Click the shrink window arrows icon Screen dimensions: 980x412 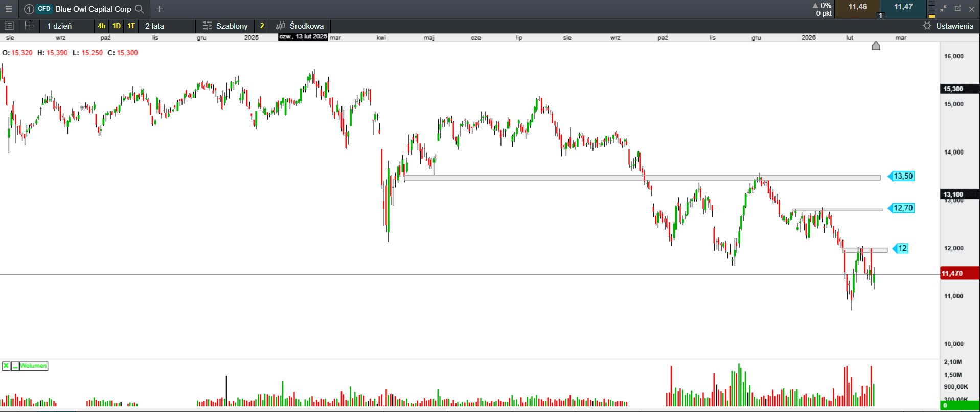click(943, 9)
